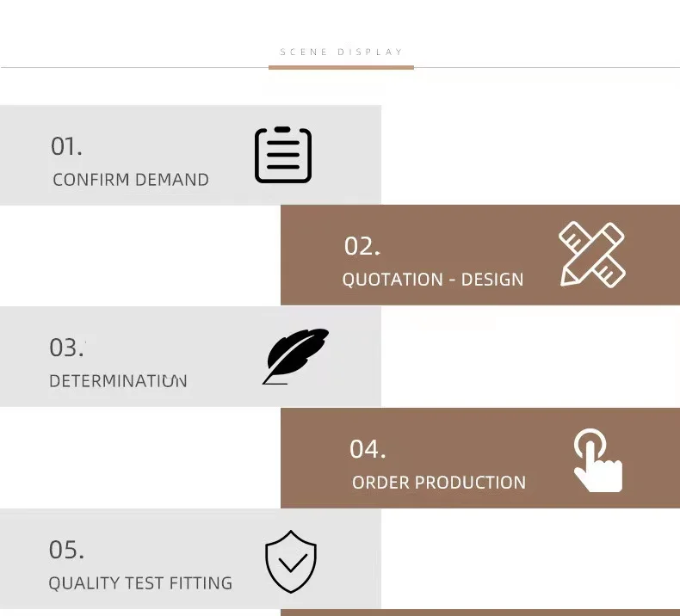This screenshot has height=616, width=680.
Task: Click the shield with checkmark icon
Action: point(291,562)
